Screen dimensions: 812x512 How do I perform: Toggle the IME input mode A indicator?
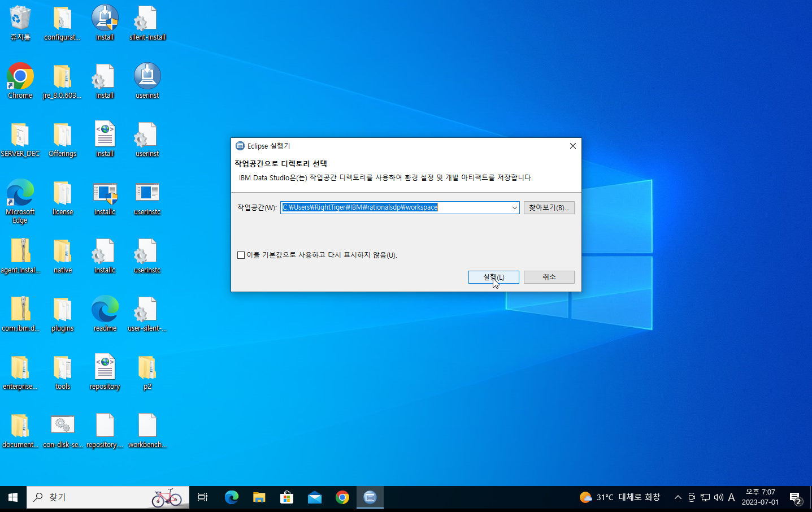pos(731,497)
